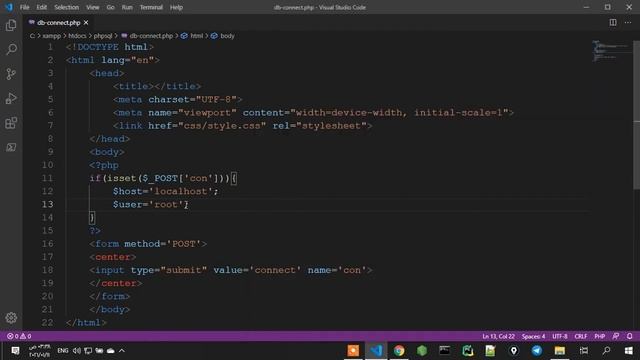Click the orange app icon in taskbar
640x360 pixels.
pyautogui.click(x=353, y=350)
